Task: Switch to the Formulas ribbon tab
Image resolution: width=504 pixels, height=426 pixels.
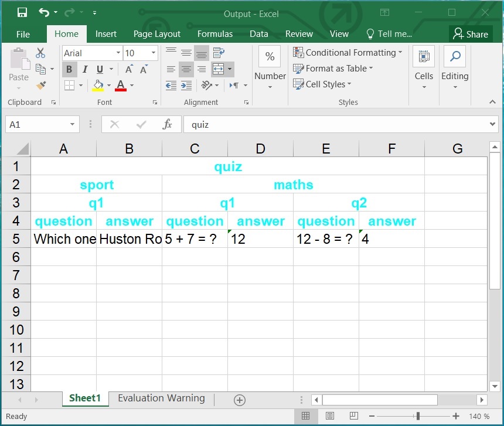Action: pyautogui.click(x=215, y=34)
